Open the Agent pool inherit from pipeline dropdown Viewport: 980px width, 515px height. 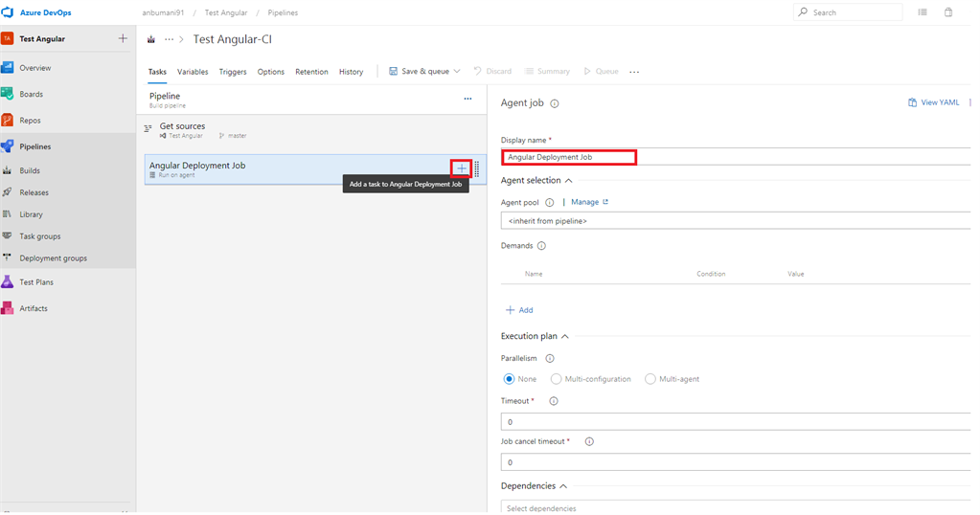pyautogui.click(x=736, y=221)
